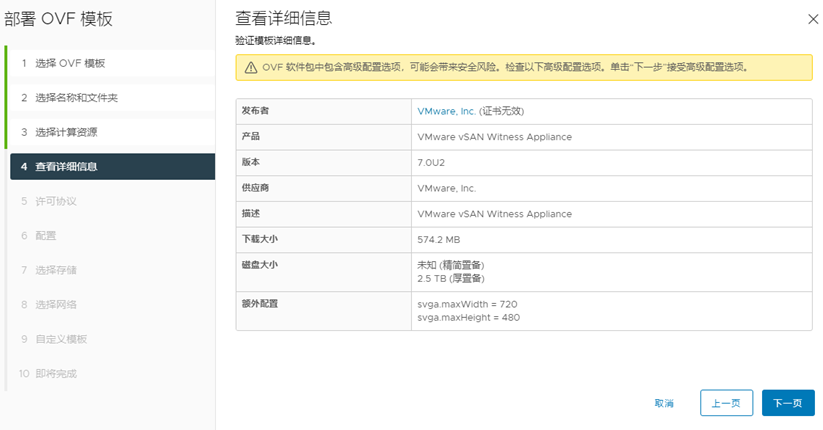The image size is (823, 430).
Task: Click the 产品 label cell
Action: pyautogui.click(x=324, y=137)
